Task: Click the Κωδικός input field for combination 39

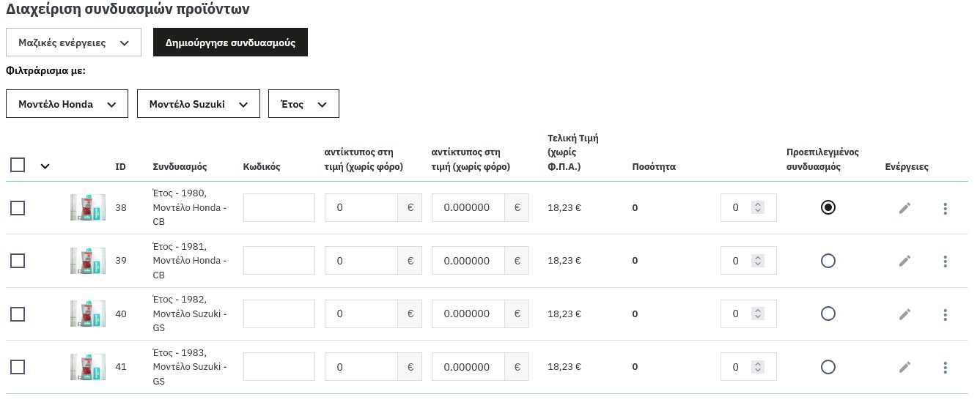Action: coord(279,261)
